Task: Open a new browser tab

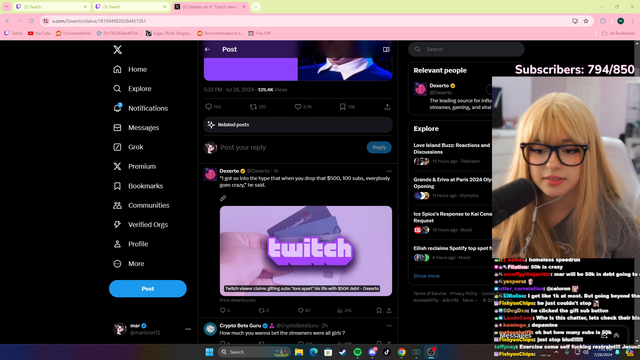Action: pyautogui.click(x=256, y=7)
